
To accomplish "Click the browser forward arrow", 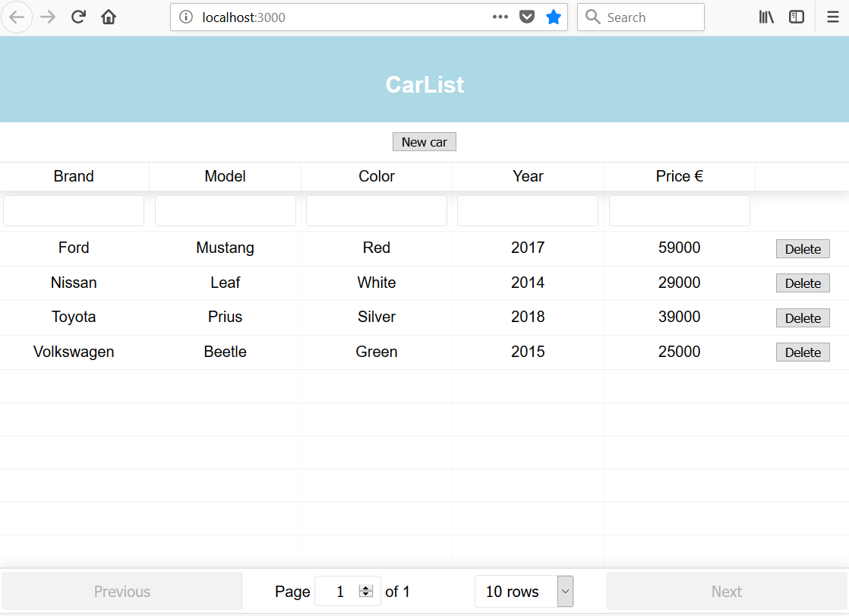I will point(48,17).
